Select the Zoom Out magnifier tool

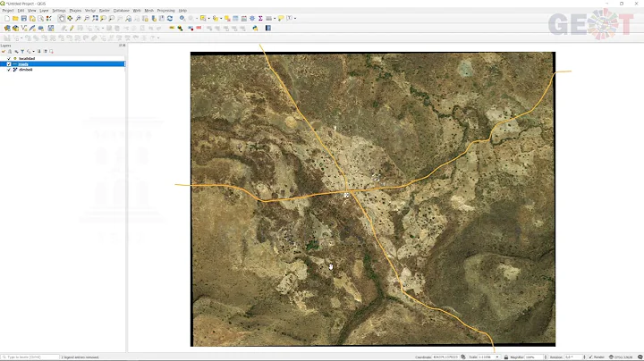(x=87, y=19)
